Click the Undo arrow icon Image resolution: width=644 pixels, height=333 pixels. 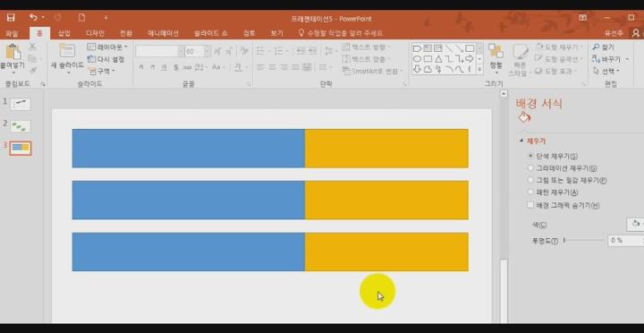click(33, 17)
